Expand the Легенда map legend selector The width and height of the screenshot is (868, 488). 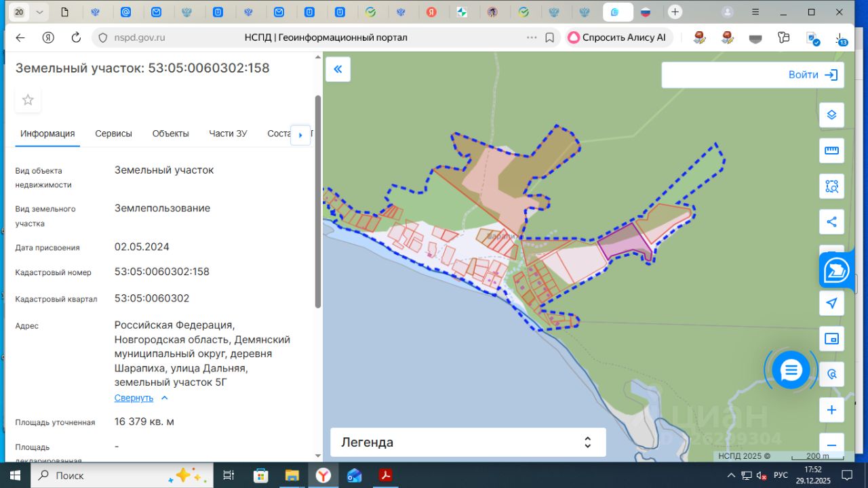[x=468, y=443]
